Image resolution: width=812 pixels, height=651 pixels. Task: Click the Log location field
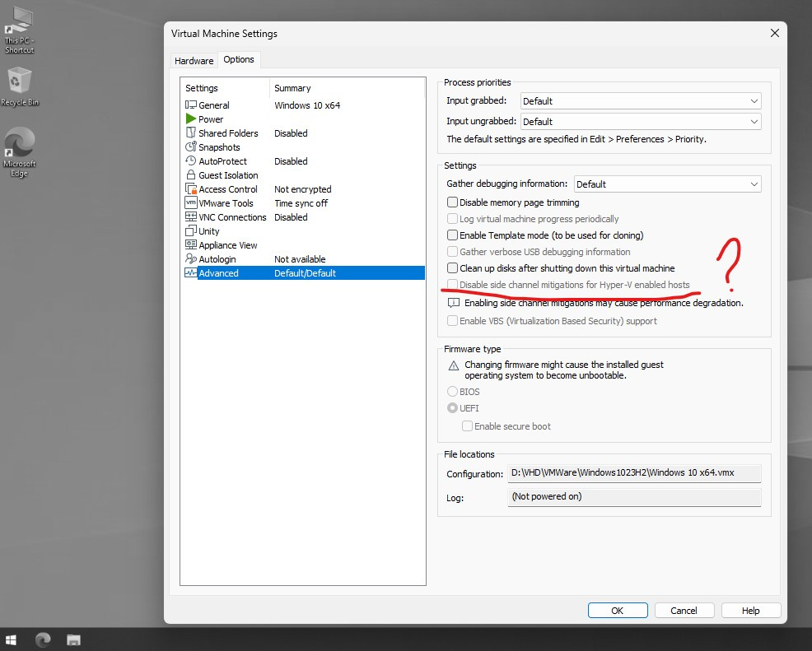(634, 497)
